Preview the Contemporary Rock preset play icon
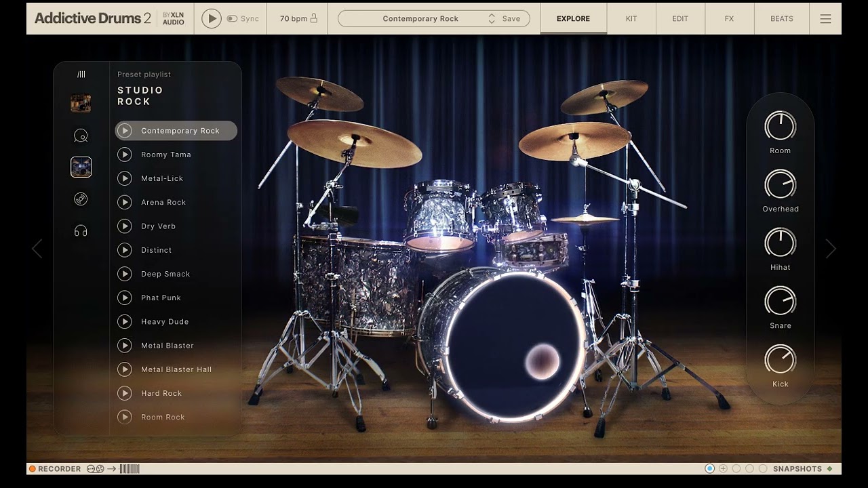This screenshot has height=488, width=868. (x=125, y=131)
